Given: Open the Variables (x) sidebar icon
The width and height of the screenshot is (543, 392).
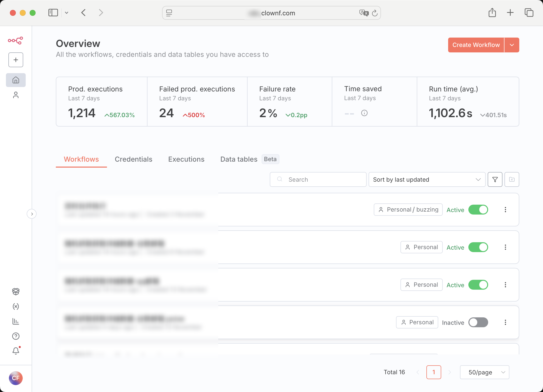Looking at the screenshot, I should (16, 306).
